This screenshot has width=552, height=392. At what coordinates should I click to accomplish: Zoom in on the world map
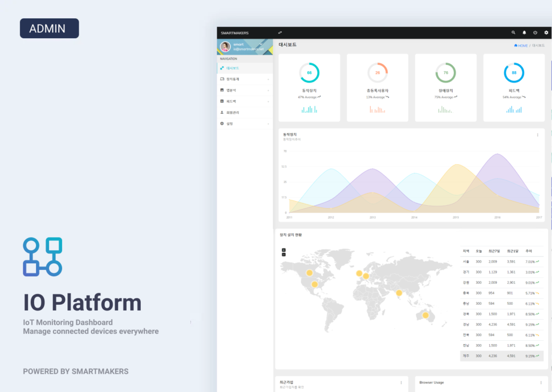coord(284,250)
